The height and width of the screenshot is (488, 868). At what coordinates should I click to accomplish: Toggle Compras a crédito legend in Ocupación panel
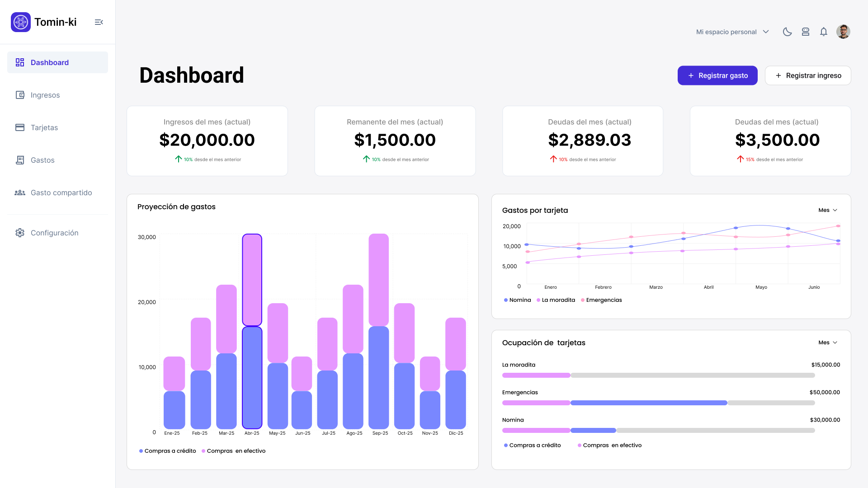(533, 445)
